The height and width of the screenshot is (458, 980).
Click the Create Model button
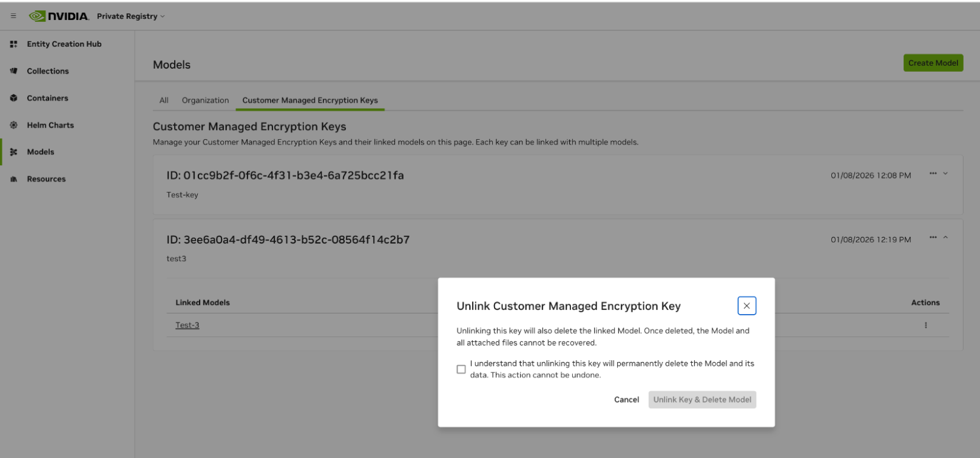933,63
